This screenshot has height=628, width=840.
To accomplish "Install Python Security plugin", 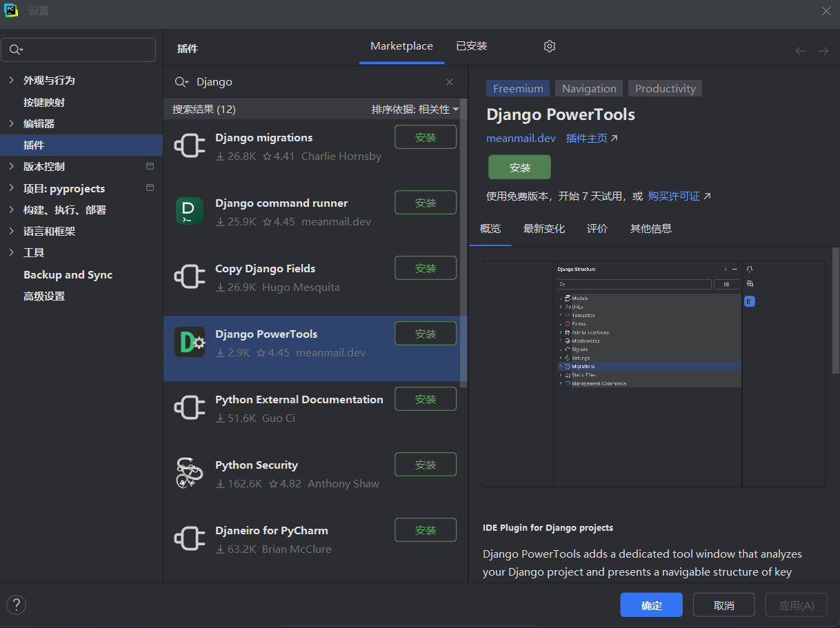I will tap(426, 465).
